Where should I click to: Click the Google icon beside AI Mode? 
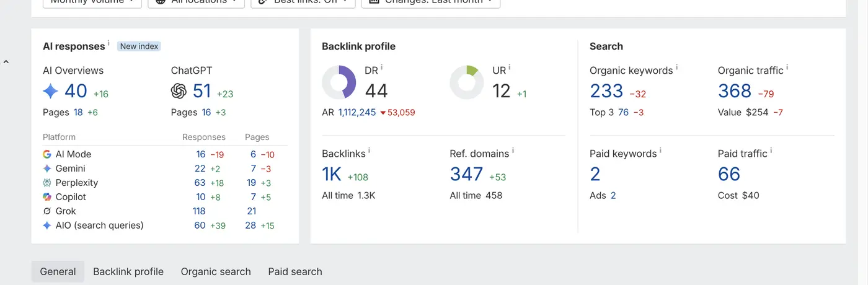click(x=47, y=154)
